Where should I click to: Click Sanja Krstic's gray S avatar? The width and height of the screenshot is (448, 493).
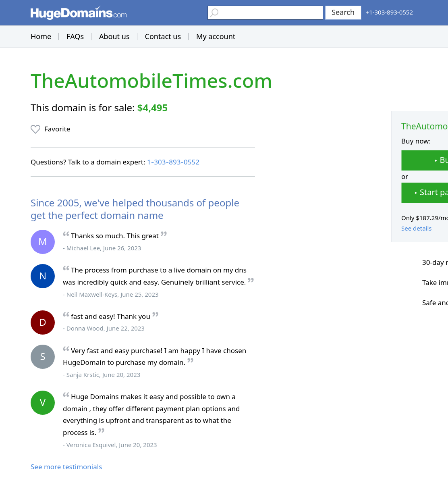pyautogui.click(x=43, y=357)
